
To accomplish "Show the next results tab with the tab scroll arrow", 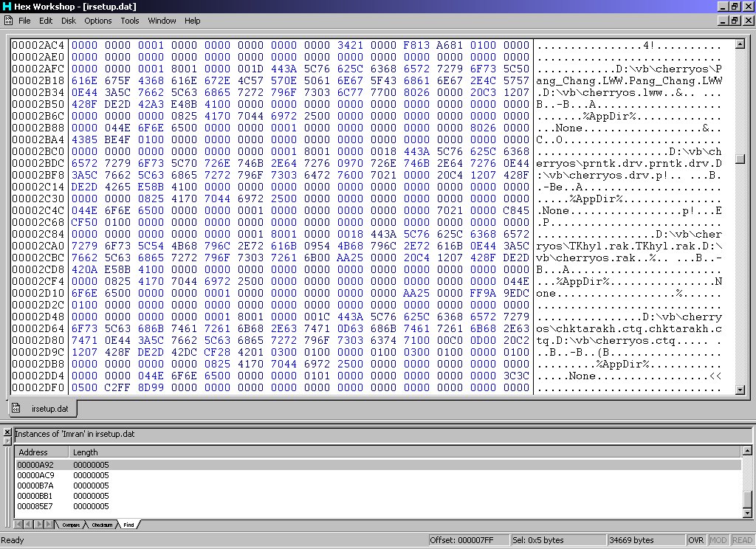I will pyautogui.click(x=38, y=525).
